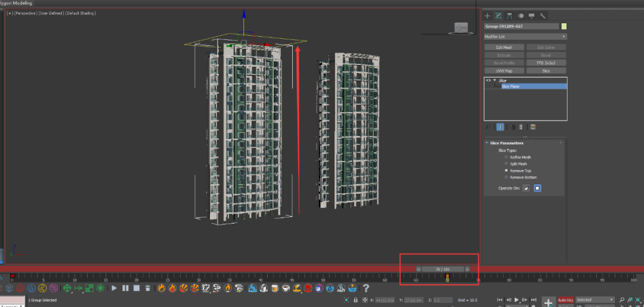Click the Isolate Selection toggle icon
This screenshot has height=307, width=644.
(346, 300)
